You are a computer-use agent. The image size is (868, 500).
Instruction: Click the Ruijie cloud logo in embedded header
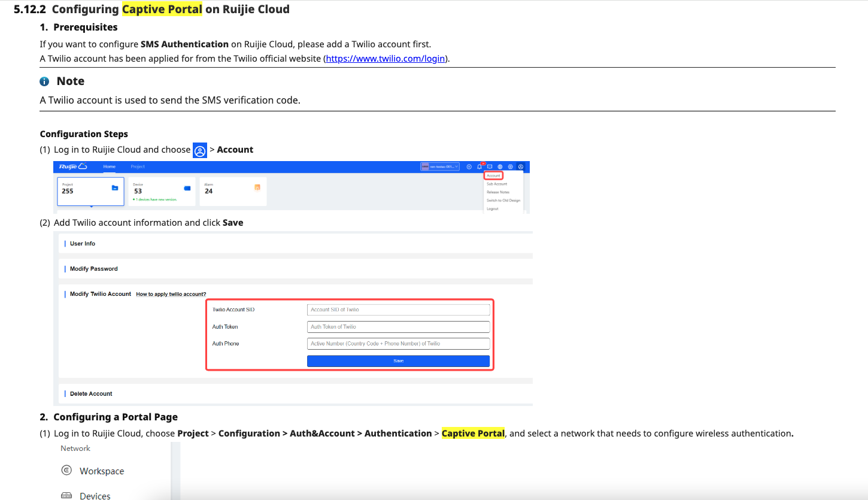(73, 166)
